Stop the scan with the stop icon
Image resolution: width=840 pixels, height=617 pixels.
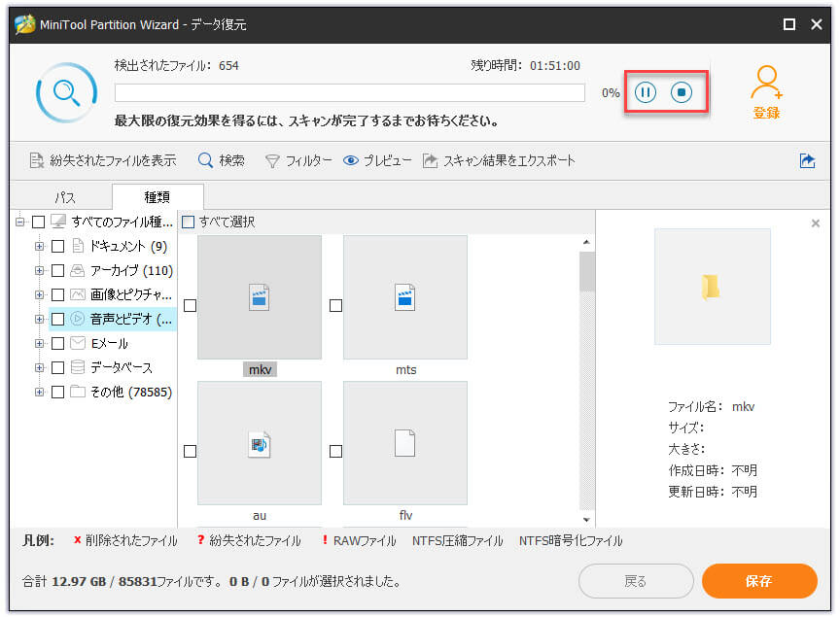(x=682, y=93)
